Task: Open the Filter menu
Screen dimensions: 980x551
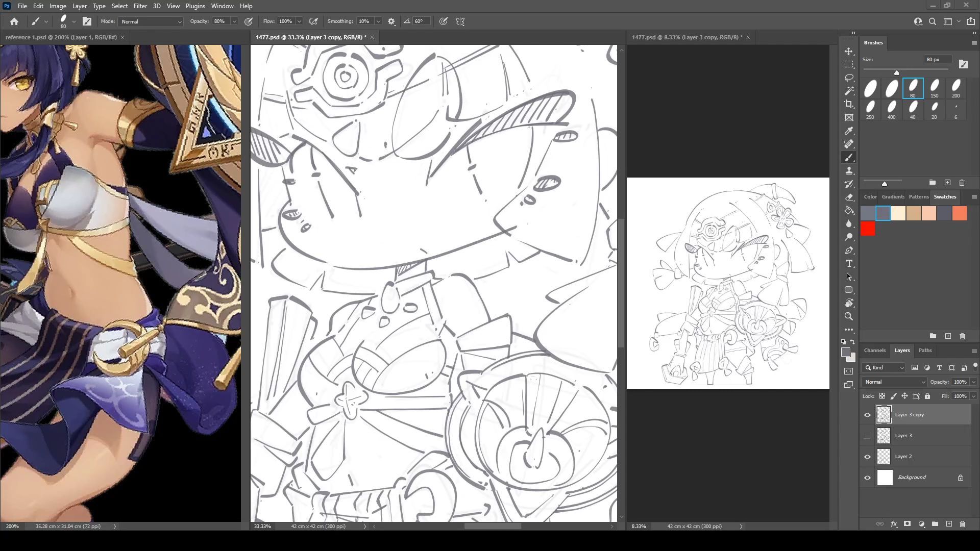Action: (x=140, y=6)
